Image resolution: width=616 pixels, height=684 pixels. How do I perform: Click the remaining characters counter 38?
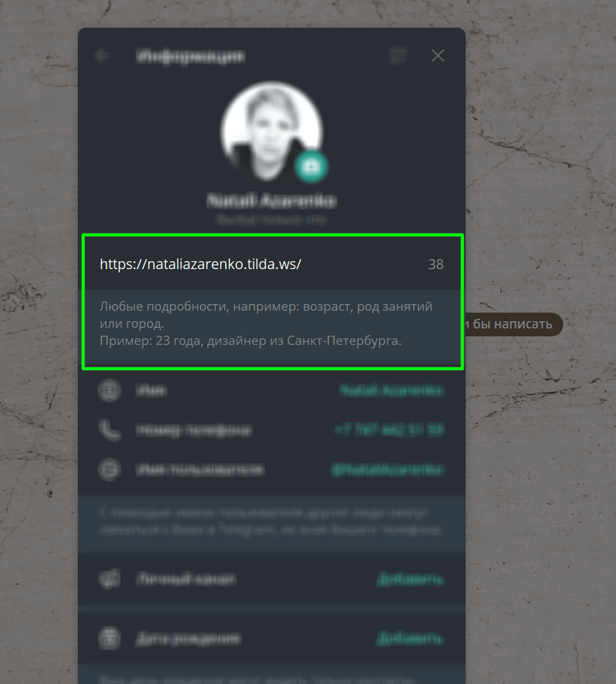pos(435,264)
